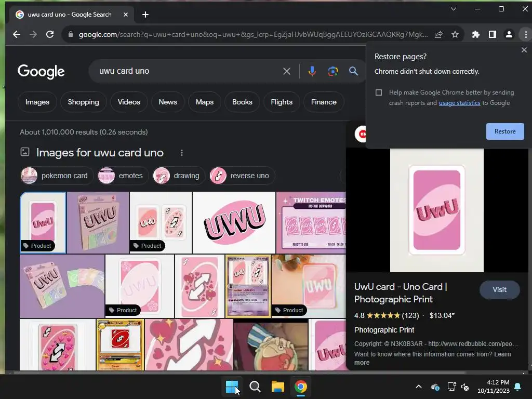Open the clock showing 4:12 PM
532x399 pixels.
[x=494, y=387]
